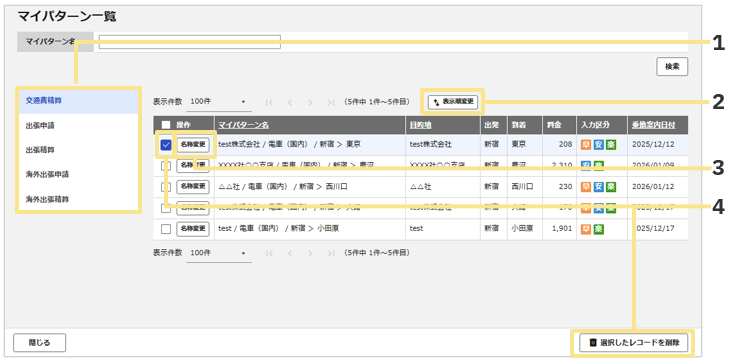Select 出張申請 in the left menu
This screenshot has height=363, width=730.
pyautogui.click(x=78, y=126)
